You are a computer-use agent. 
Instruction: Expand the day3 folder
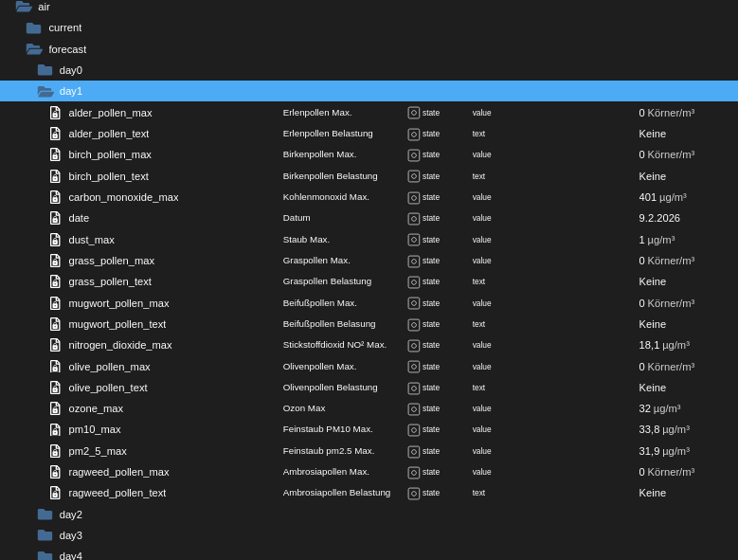point(45,535)
